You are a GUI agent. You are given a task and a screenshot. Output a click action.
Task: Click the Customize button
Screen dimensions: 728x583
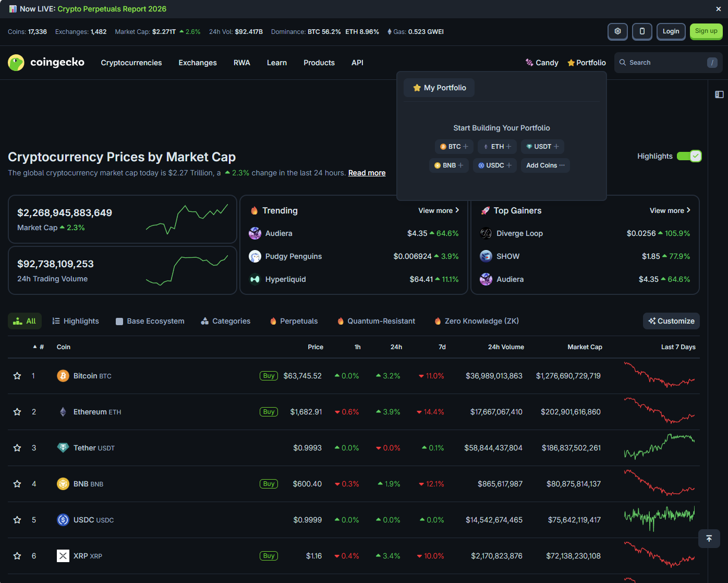click(671, 321)
